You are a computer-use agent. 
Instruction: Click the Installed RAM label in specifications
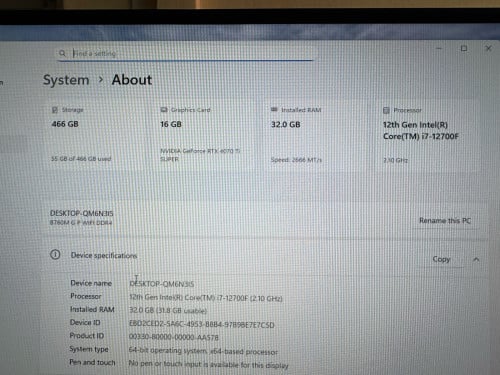92,309
